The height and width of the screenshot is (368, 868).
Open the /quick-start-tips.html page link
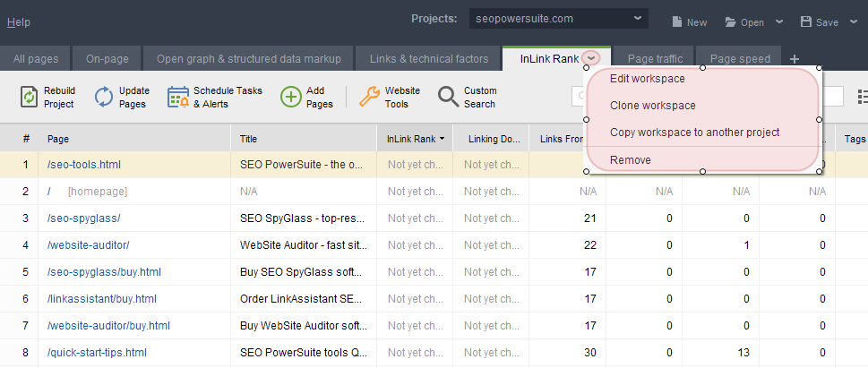98,353
